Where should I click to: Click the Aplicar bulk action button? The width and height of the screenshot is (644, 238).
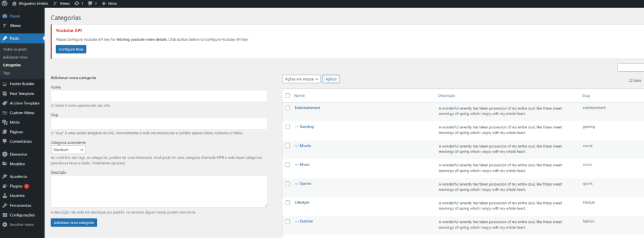click(331, 79)
